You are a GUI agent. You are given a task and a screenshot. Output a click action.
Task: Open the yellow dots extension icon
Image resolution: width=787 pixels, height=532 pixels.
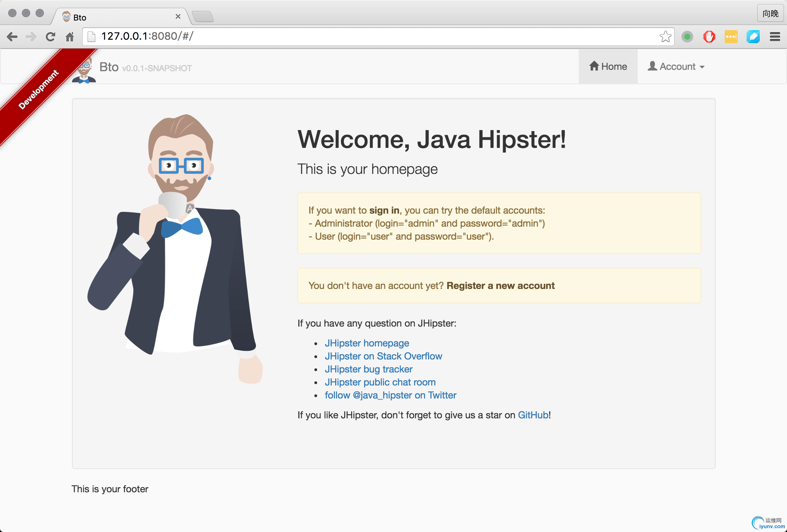731,37
